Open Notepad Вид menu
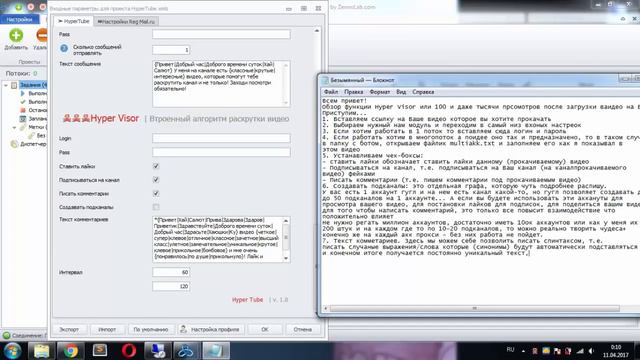The height and width of the screenshot is (360, 640). click(401, 92)
